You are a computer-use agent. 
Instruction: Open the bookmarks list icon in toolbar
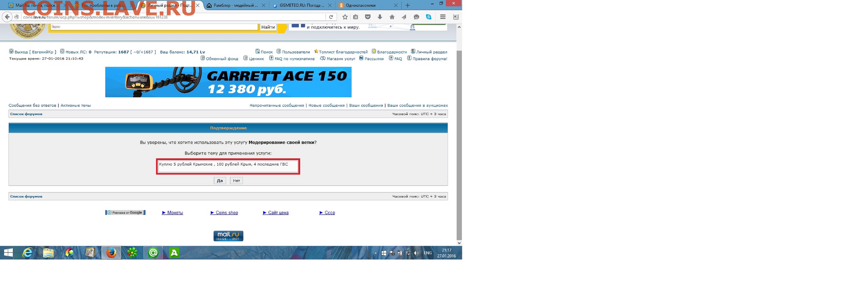356,17
